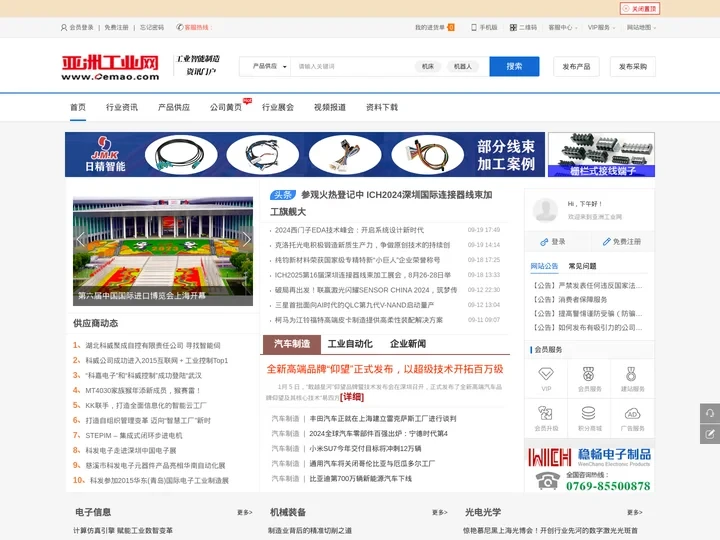Click the 免费注册 link in top bar

(x=116, y=28)
